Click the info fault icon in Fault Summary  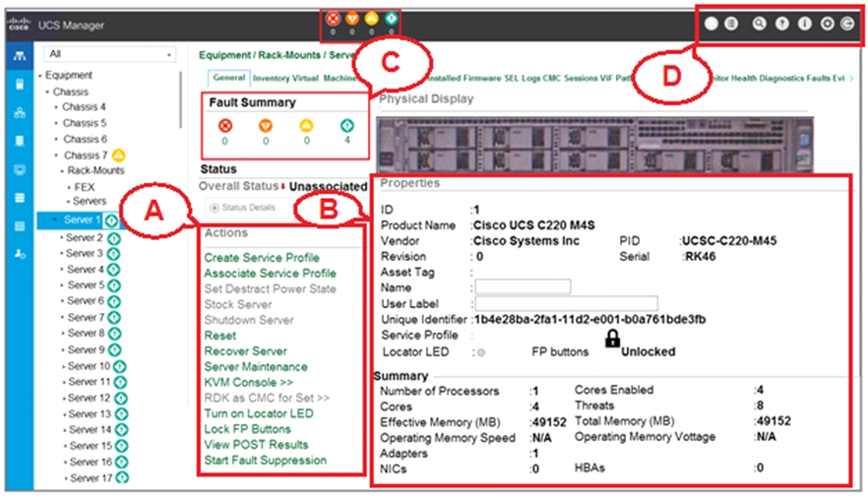coord(346,125)
